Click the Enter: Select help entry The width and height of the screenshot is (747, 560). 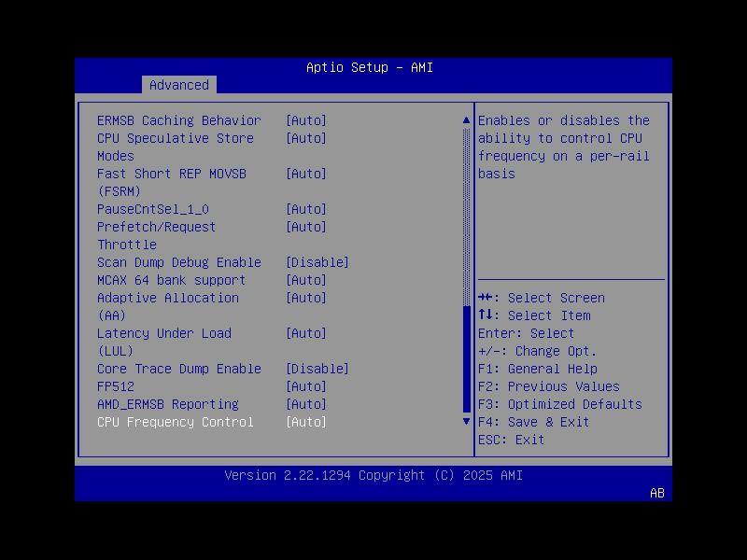(x=527, y=333)
